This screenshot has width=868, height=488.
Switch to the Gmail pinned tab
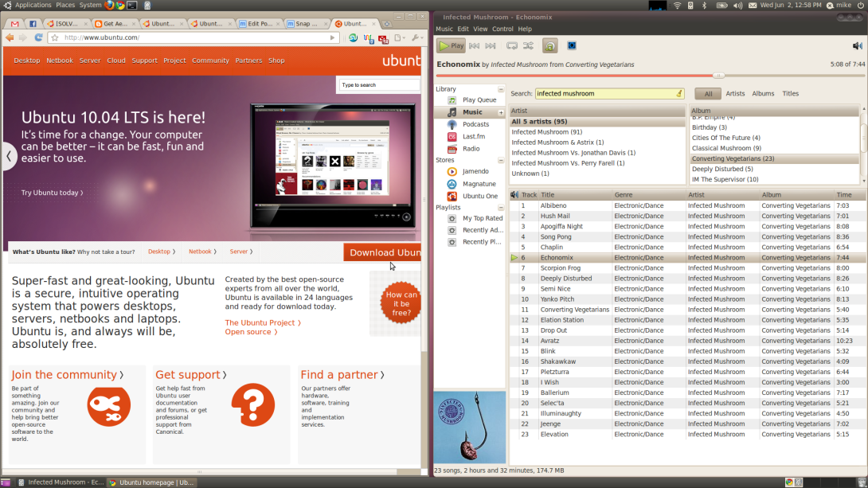pyautogui.click(x=15, y=24)
